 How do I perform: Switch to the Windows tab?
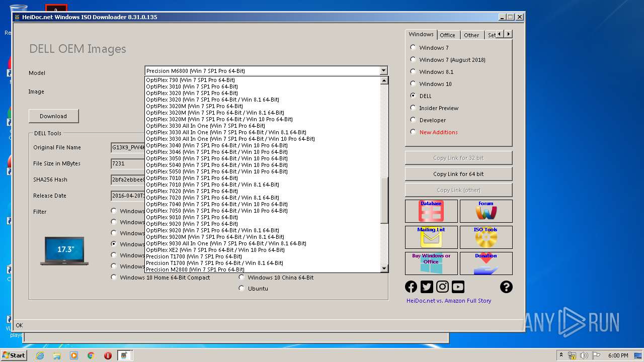point(421,34)
